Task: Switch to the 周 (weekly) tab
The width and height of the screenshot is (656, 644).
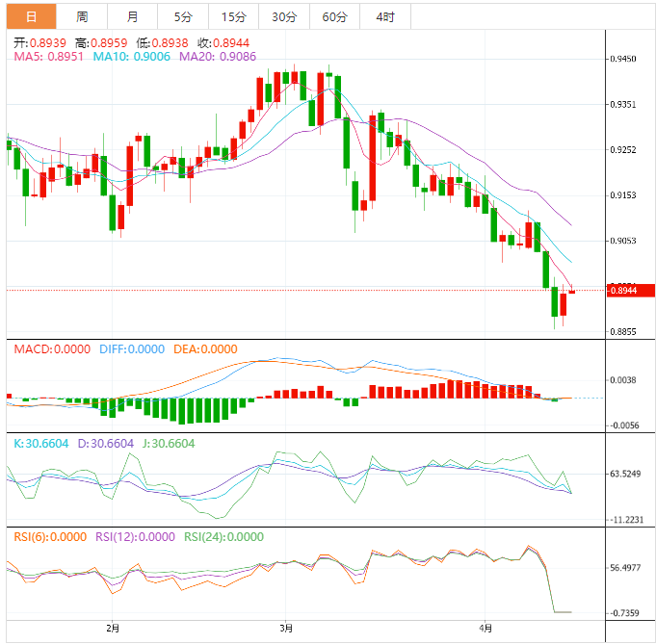Action: coord(82,16)
